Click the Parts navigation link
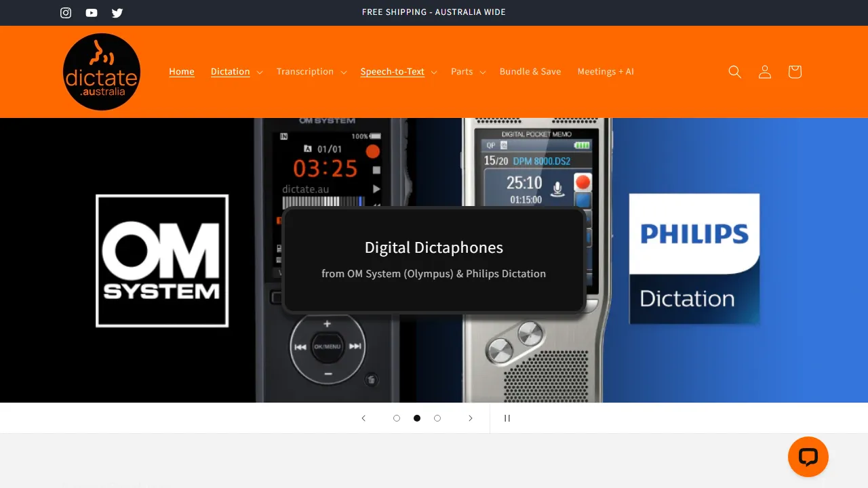The image size is (868, 488). (467, 71)
